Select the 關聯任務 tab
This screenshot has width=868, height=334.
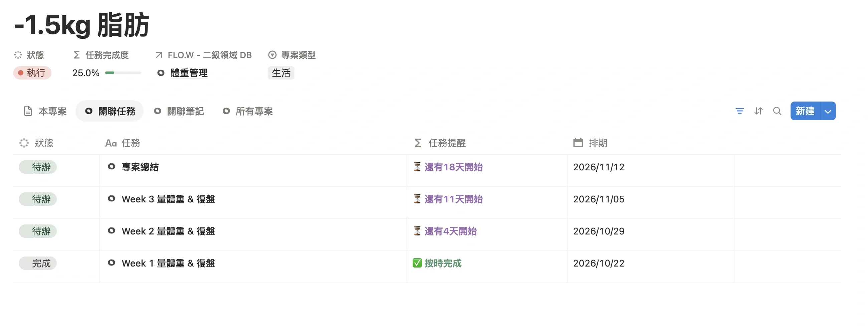(x=110, y=111)
